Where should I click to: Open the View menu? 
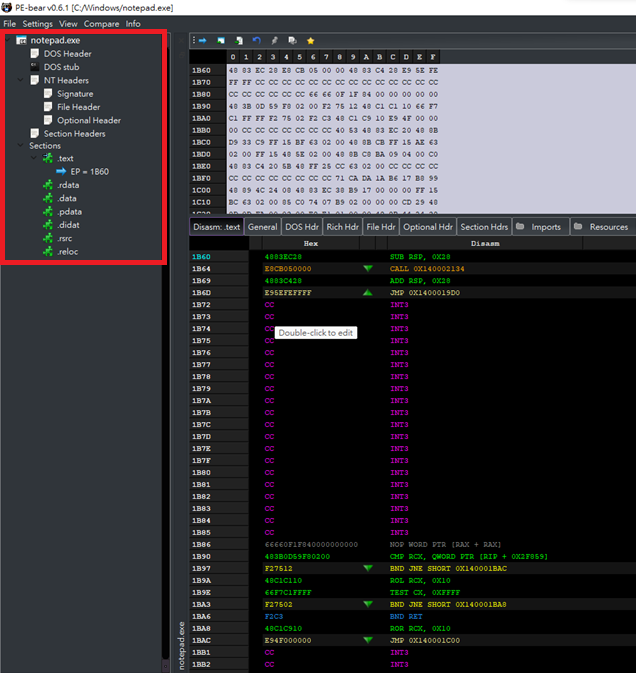68,24
